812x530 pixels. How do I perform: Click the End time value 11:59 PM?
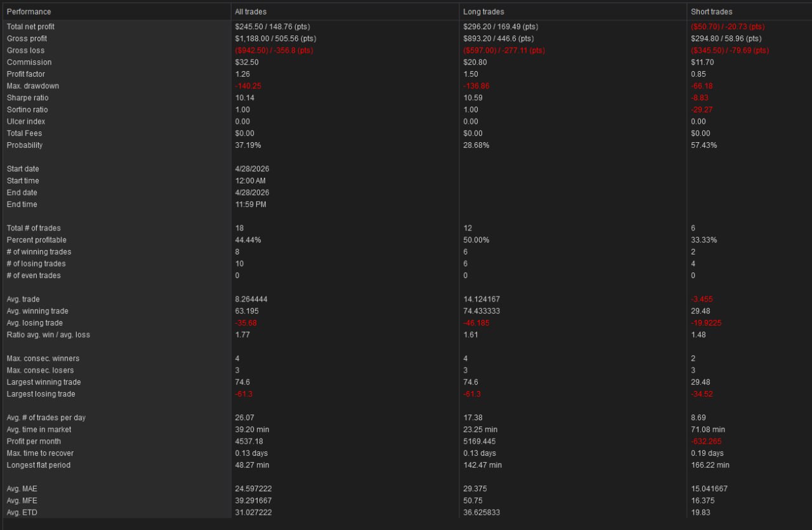pos(251,204)
